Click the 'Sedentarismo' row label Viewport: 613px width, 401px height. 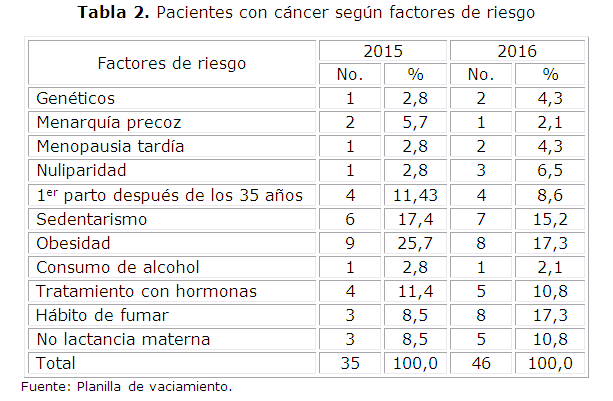(x=91, y=219)
